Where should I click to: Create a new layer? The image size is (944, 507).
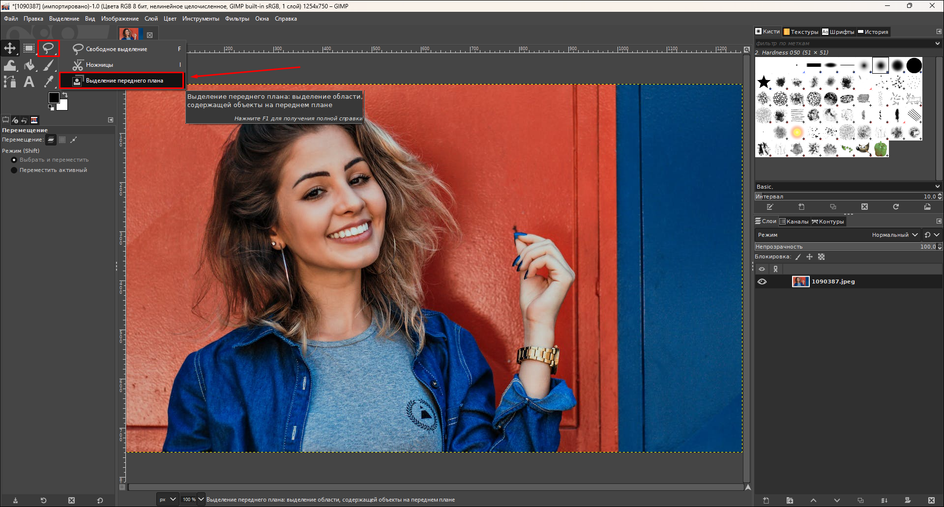tap(766, 500)
